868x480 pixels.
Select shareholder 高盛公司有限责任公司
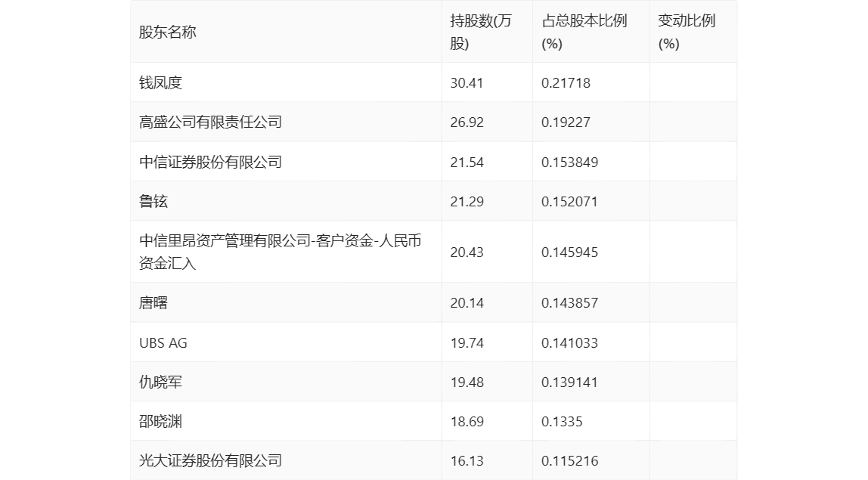pyautogui.click(x=210, y=122)
